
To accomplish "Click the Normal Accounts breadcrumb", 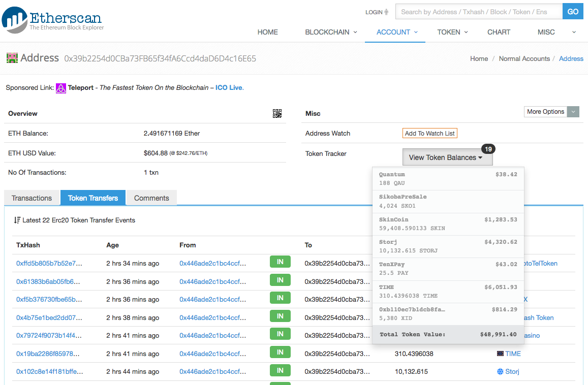I will pyautogui.click(x=524, y=59).
